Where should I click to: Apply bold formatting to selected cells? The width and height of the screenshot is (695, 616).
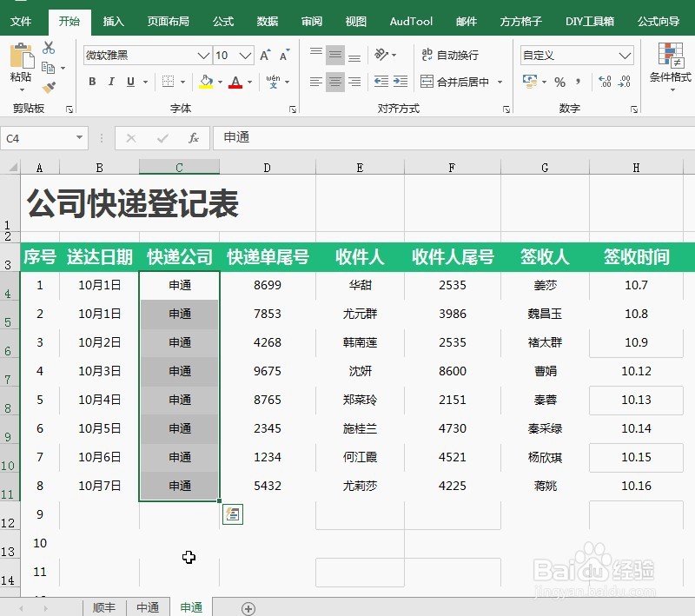click(x=92, y=81)
